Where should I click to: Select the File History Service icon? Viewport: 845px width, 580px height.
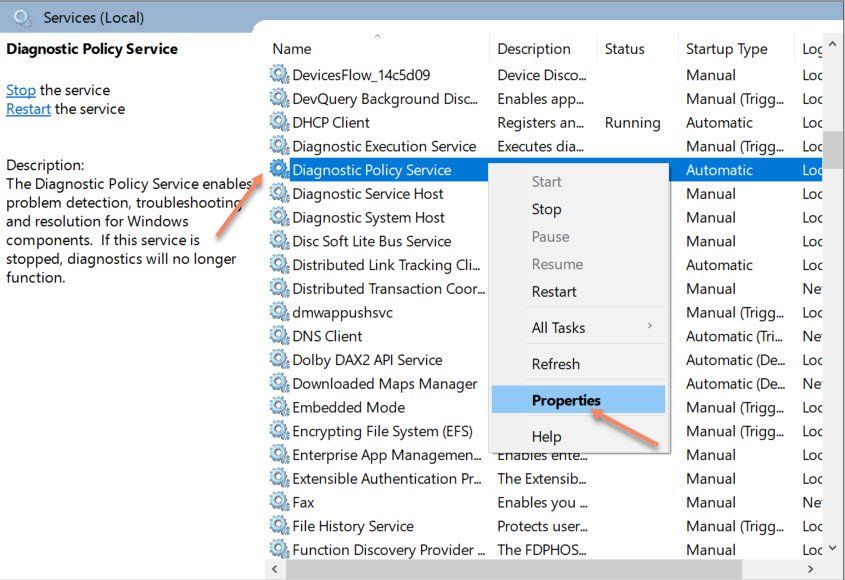[x=279, y=526]
